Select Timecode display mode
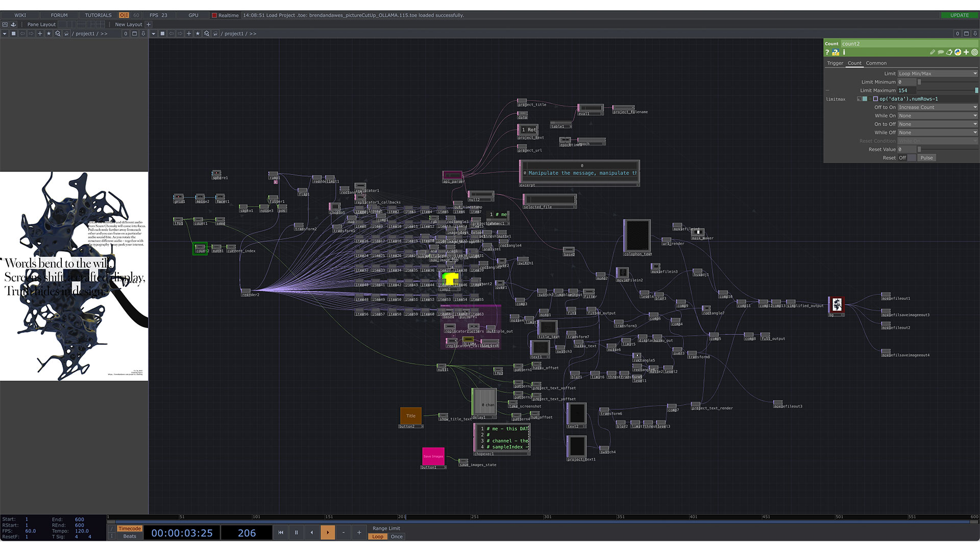 pos(130,529)
